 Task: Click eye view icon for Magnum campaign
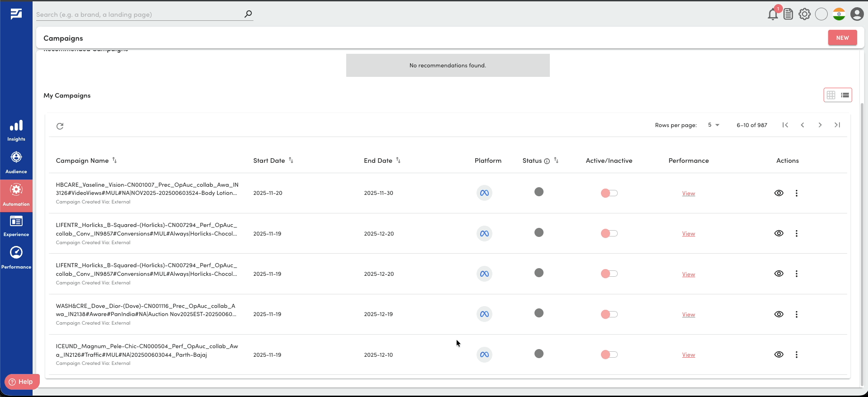point(779,354)
